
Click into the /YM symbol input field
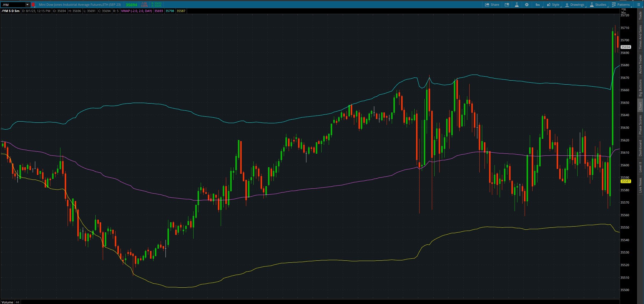pyautogui.click(x=13, y=5)
